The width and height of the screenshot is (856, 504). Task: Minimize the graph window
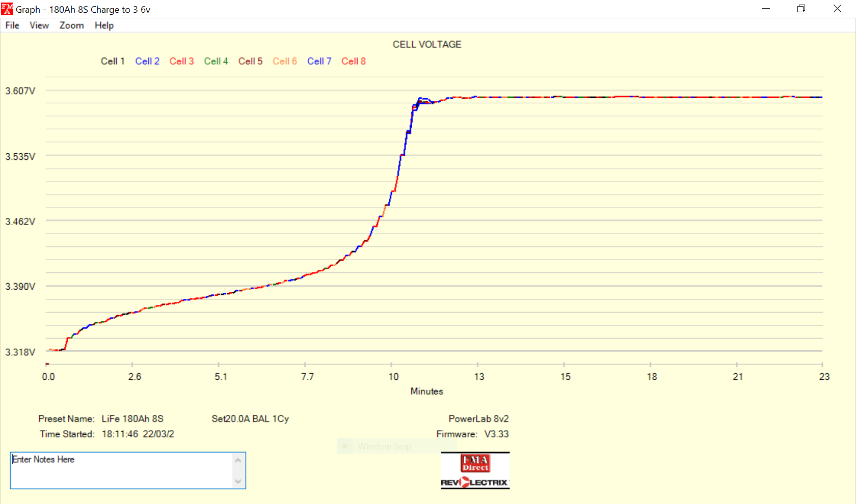pos(766,9)
